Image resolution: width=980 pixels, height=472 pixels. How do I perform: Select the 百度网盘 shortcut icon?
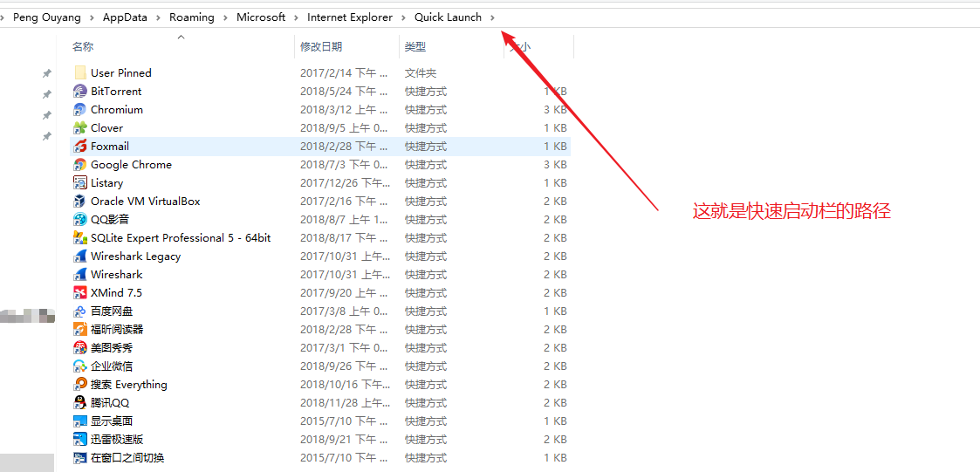[80, 311]
